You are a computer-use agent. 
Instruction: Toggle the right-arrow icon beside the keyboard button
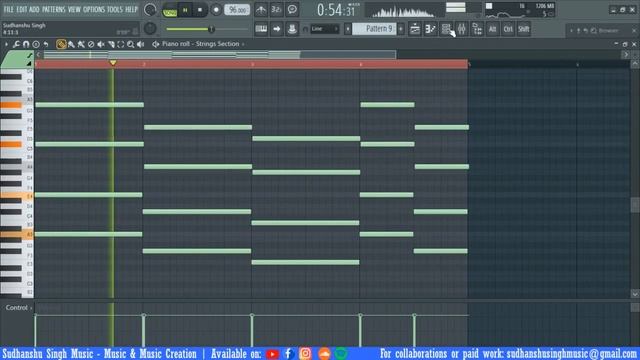(276, 29)
